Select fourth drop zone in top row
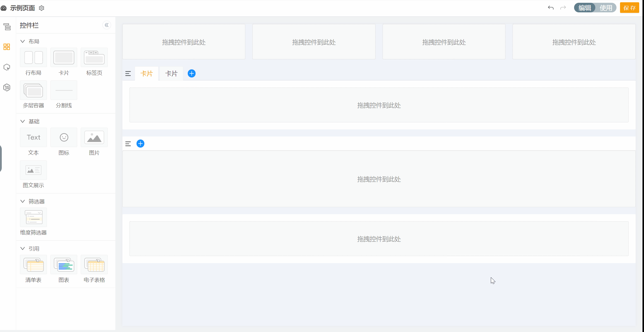644x332 pixels. point(574,42)
